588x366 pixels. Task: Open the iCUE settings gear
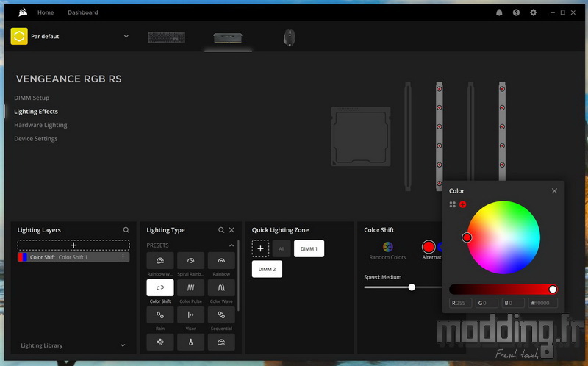coord(534,12)
